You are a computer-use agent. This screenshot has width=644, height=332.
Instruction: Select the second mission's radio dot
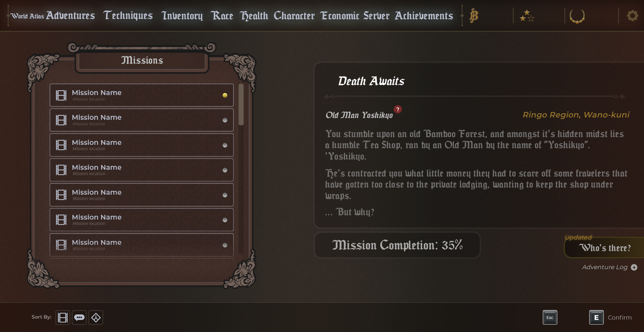(225, 120)
